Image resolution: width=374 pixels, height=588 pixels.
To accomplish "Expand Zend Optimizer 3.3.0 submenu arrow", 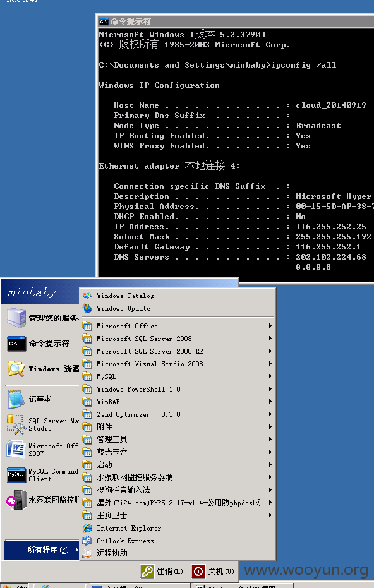I will [x=270, y=414].
